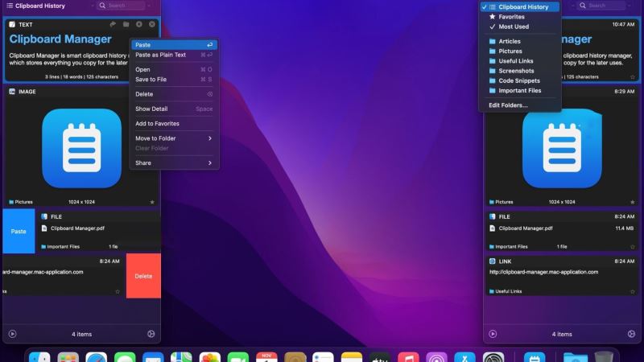
Task: Click the round gear icon on the TEXT card header
Action: 139,24
